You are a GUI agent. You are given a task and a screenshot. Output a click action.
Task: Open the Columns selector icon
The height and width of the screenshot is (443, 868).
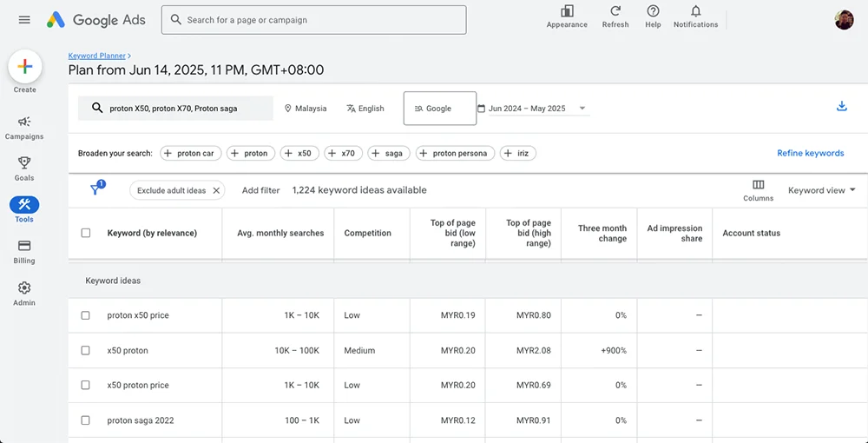point(758,185)
